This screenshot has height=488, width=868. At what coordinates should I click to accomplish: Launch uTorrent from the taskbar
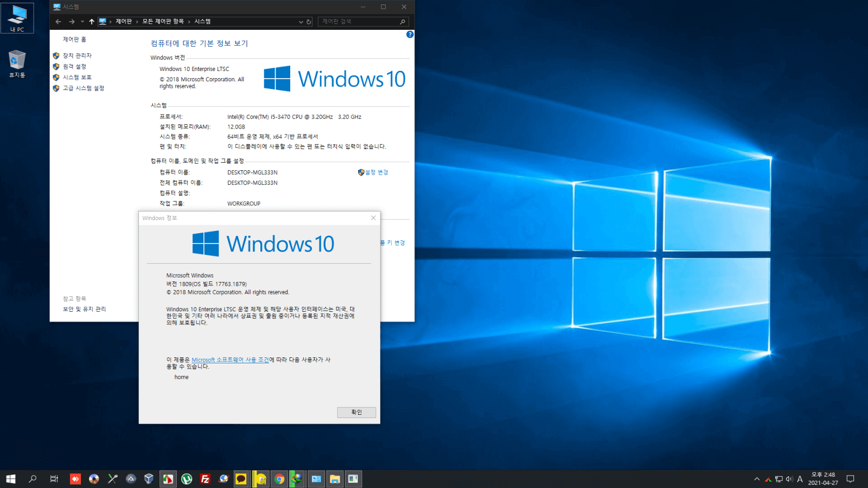click(x=187, y=479)
